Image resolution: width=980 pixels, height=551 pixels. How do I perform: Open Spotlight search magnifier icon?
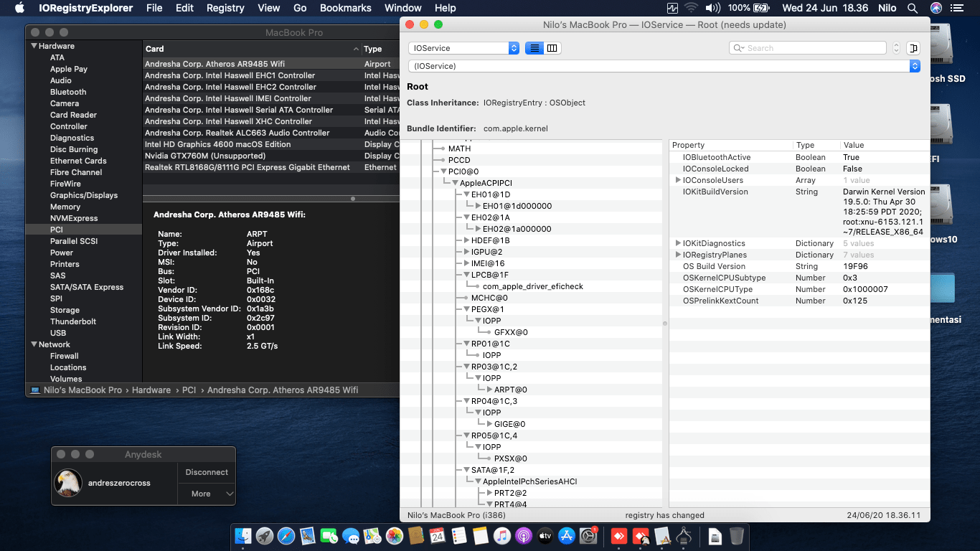(913, 8)
